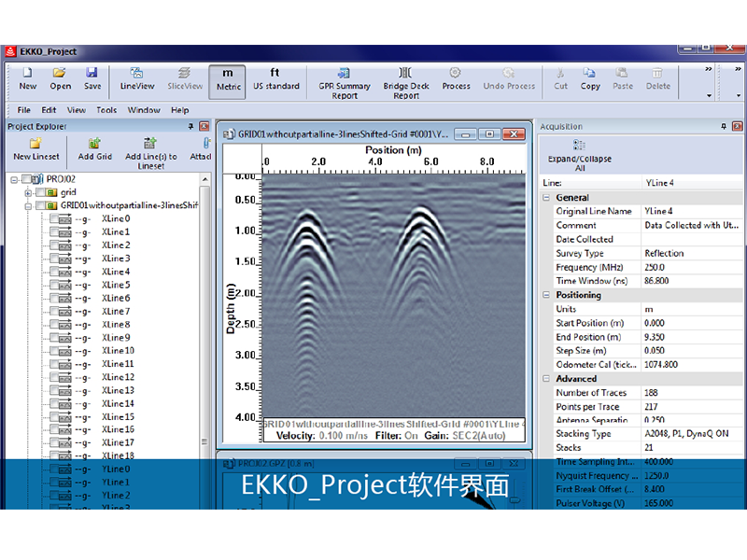Screen dimensions: 747x560
Task: Click the Paste icon
Action: coord(622,73)
